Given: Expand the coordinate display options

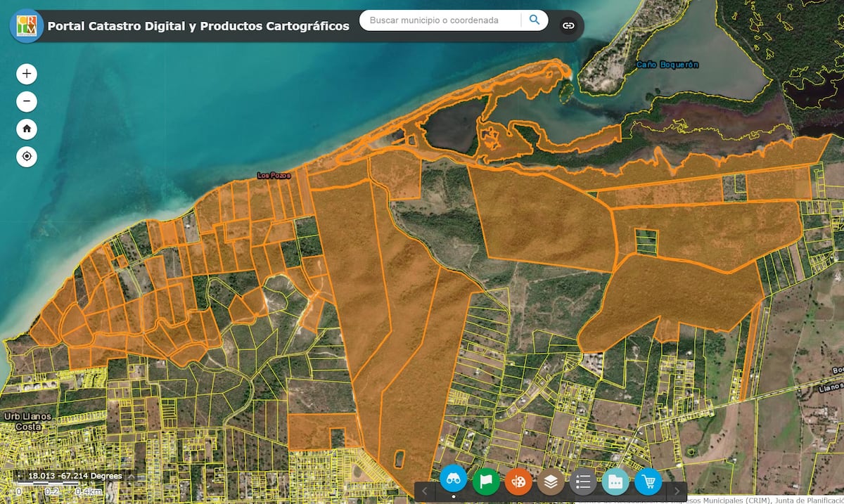Looking at the screenshot, I should click(130, 477).
